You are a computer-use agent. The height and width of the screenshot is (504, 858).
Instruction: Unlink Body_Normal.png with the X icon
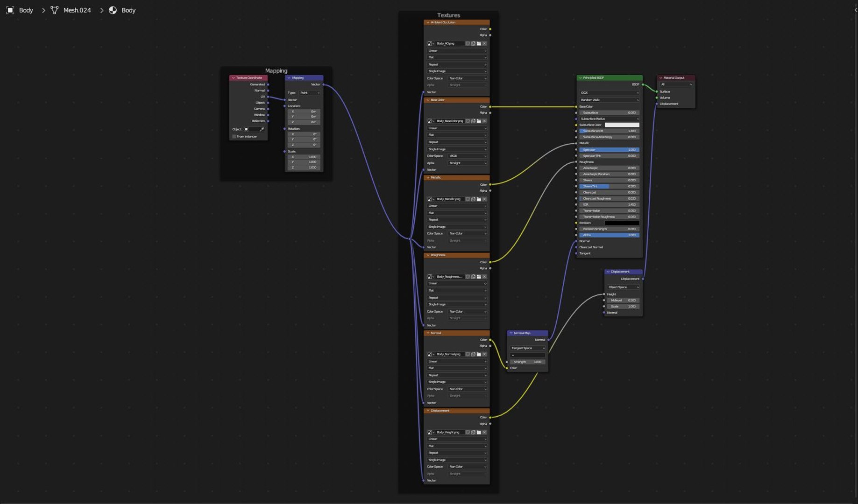(x=484, y=354)
